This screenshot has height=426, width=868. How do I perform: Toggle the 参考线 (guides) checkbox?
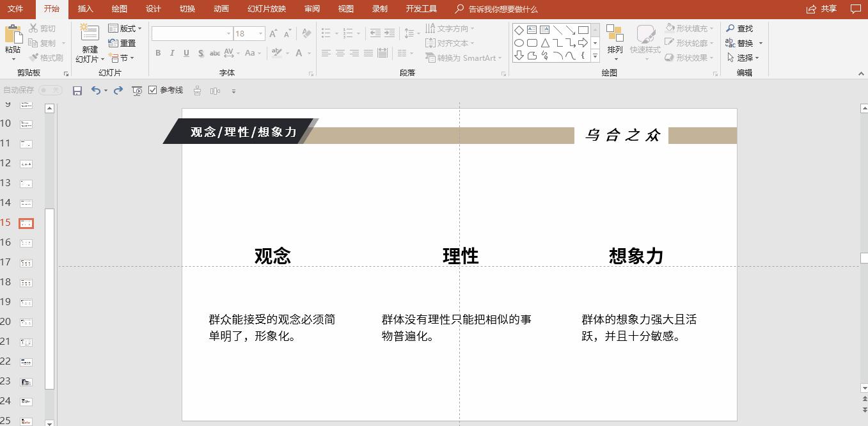point(152,90)
